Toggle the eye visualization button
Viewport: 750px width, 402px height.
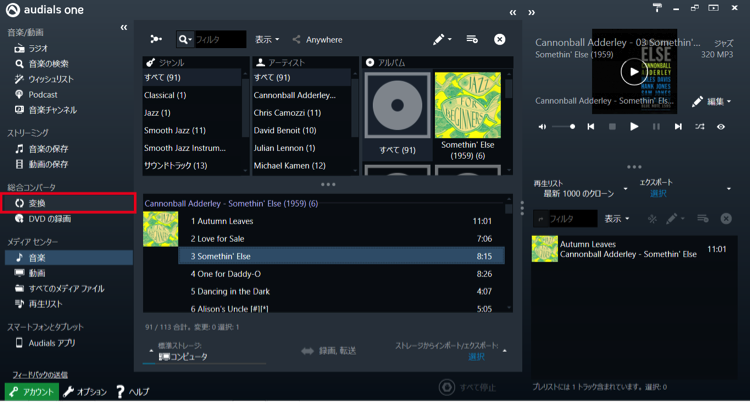(x=721, y=127)
